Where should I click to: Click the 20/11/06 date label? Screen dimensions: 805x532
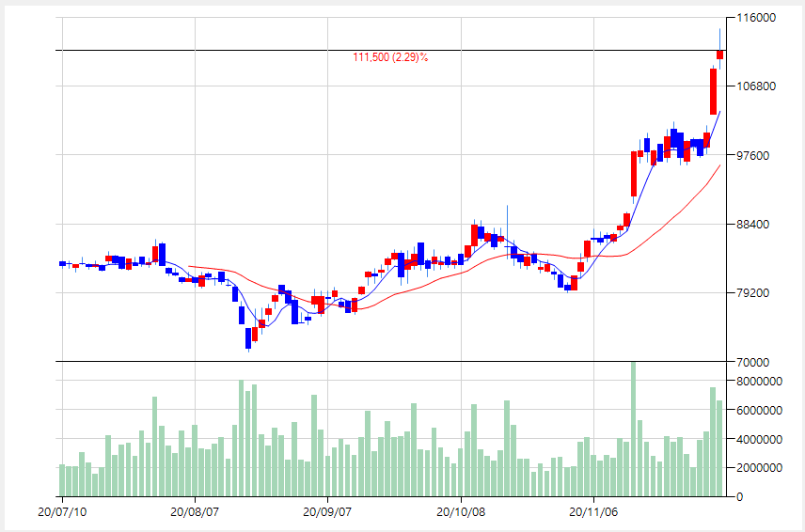point(593,512)
